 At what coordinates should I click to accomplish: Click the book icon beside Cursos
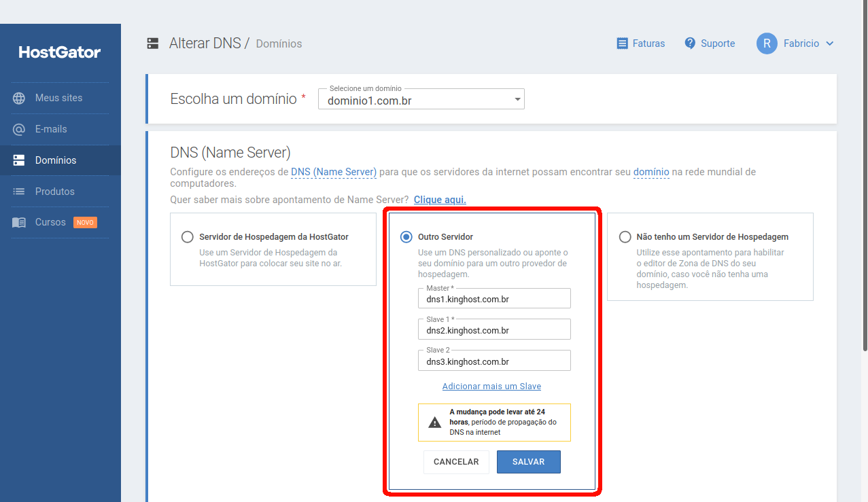(19, 222)
